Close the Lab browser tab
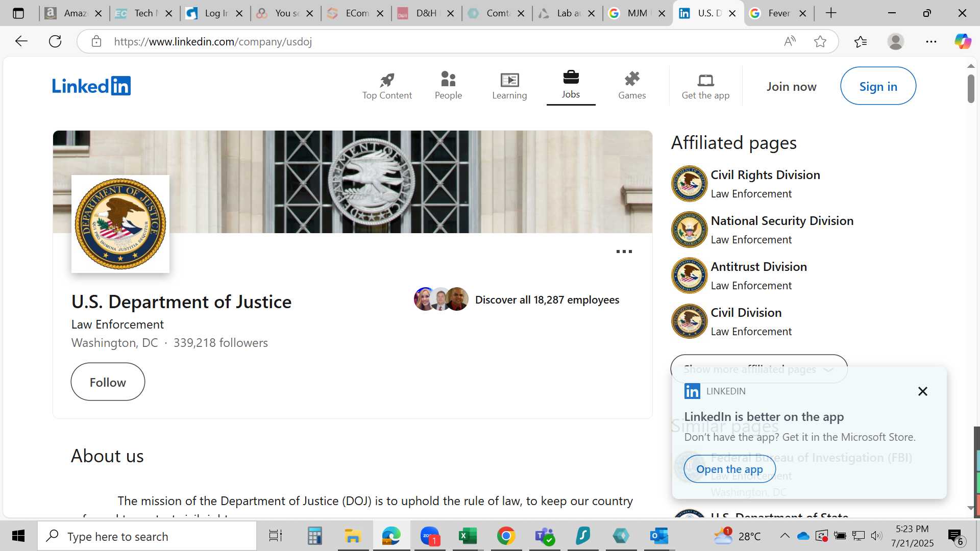Viewport: 980px width, 551px height. (592, 13)
